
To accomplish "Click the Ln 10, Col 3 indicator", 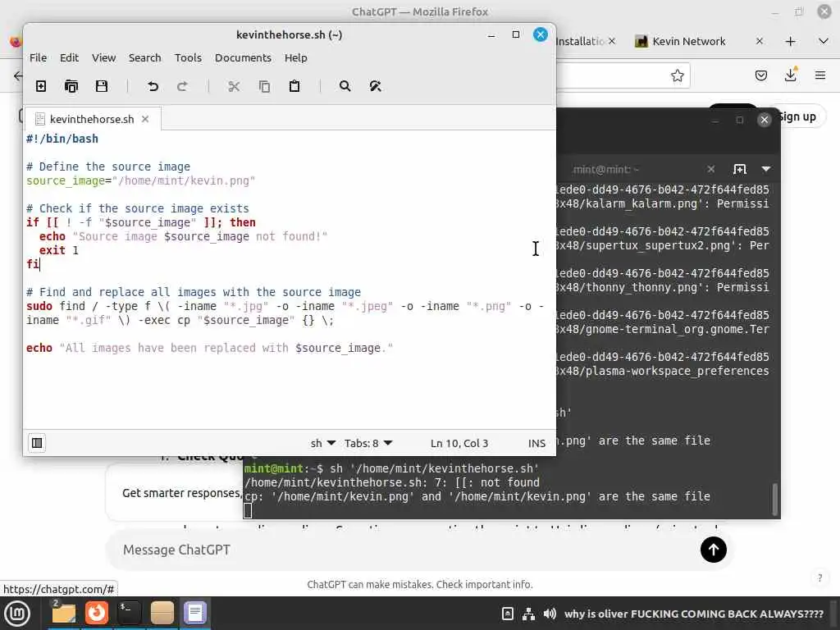I will pos(459,443).
